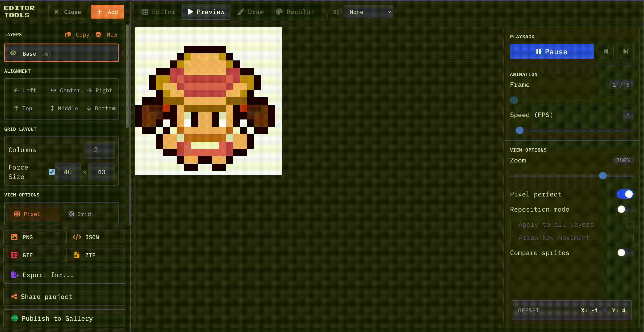Check Apply to all layers
The height and width of the screenshot is (332, 644).
click(x=630, y=224)
